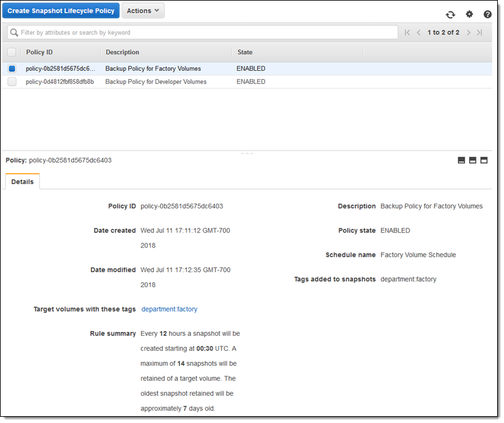504x423 pixels.
Task: Set details pane to split view
Action: [x=472, y=160]
